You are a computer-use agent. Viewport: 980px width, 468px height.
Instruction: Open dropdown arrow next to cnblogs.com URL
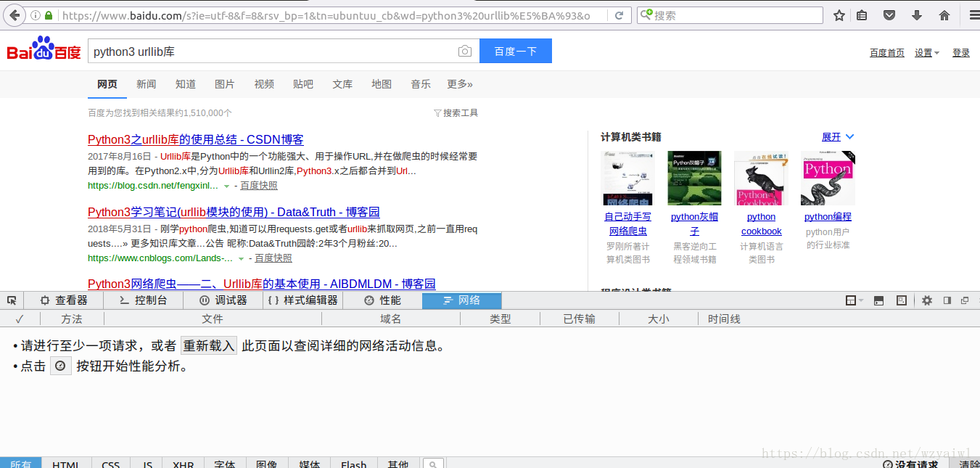coord(241,259)
